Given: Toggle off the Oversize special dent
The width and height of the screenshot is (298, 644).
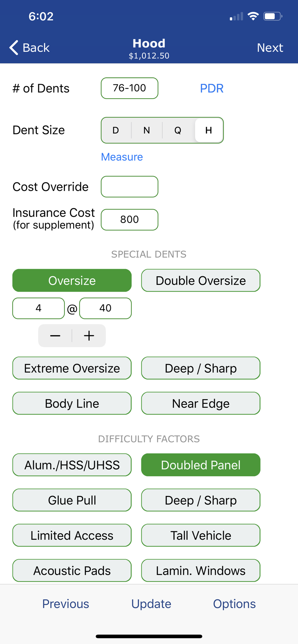Looking at the screenshot, I should coord(72,280).
